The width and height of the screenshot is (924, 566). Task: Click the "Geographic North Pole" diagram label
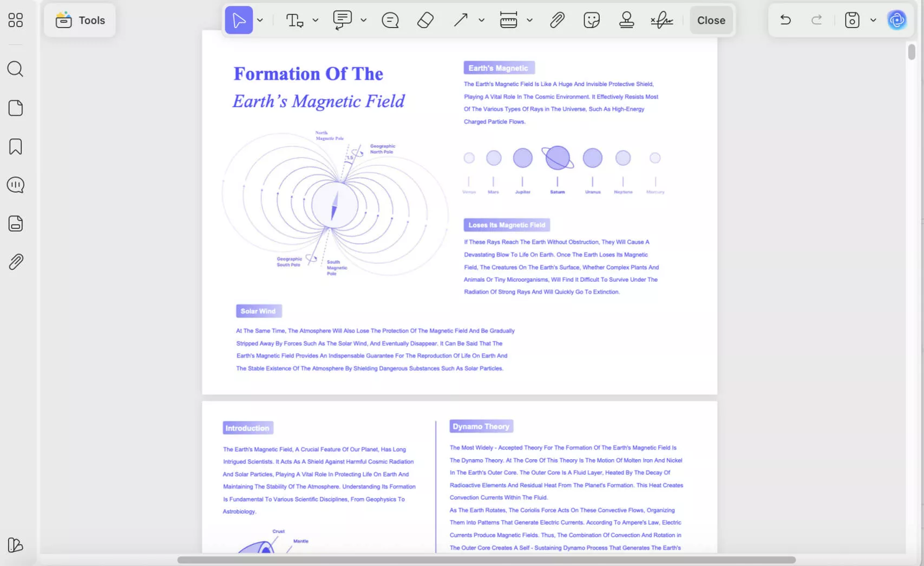coord(383,149)
